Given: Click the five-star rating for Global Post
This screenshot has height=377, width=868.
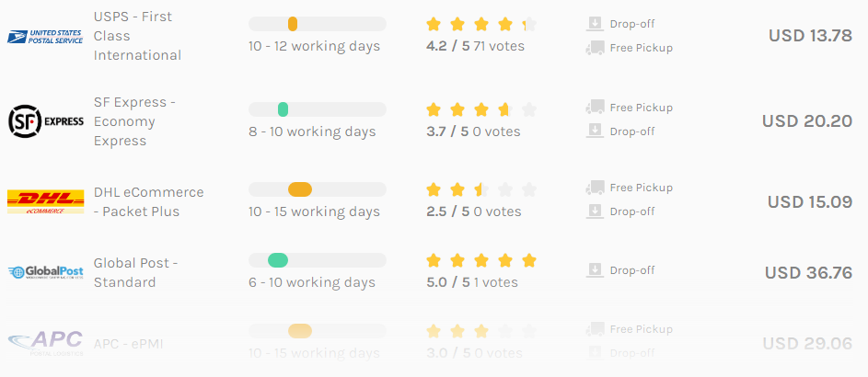Looking at the screenshot, I should pos(481,260).
